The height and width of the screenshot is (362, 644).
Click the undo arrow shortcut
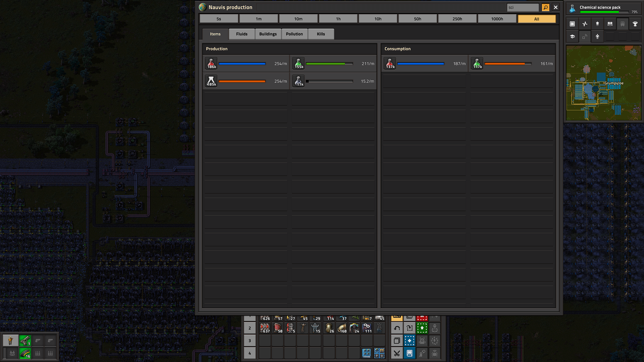point(397,328)
